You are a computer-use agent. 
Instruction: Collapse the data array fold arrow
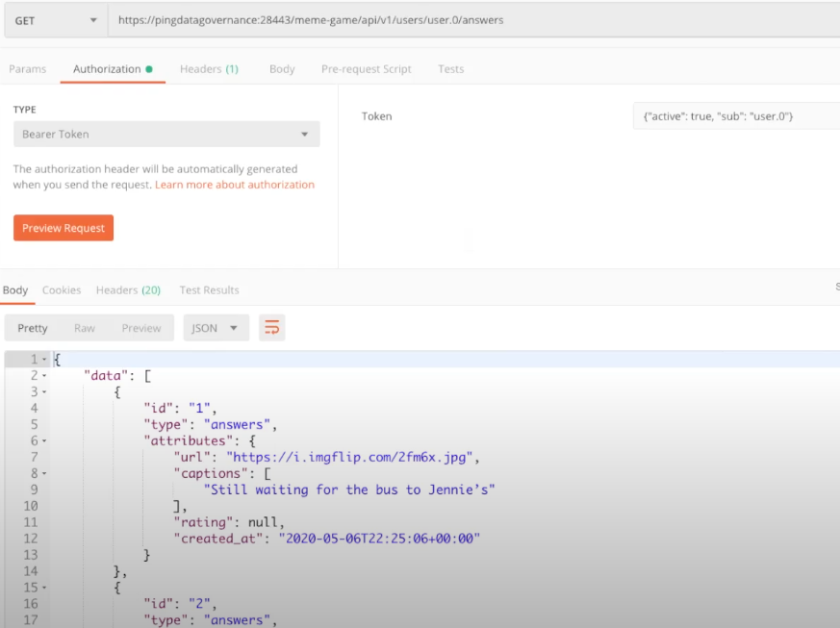tap(44, 376)
